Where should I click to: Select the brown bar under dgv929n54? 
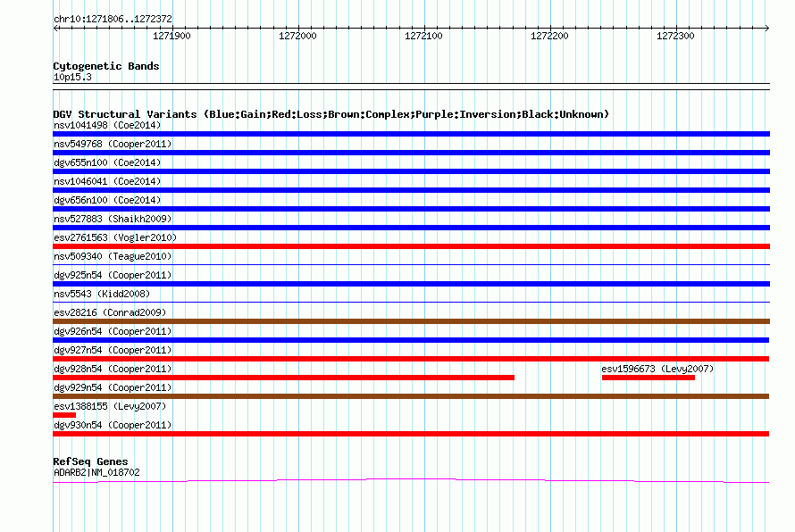[x=411, y=396]
